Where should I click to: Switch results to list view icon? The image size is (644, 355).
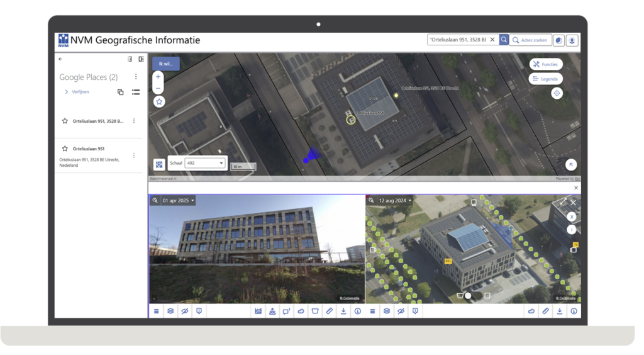[136, 92]
